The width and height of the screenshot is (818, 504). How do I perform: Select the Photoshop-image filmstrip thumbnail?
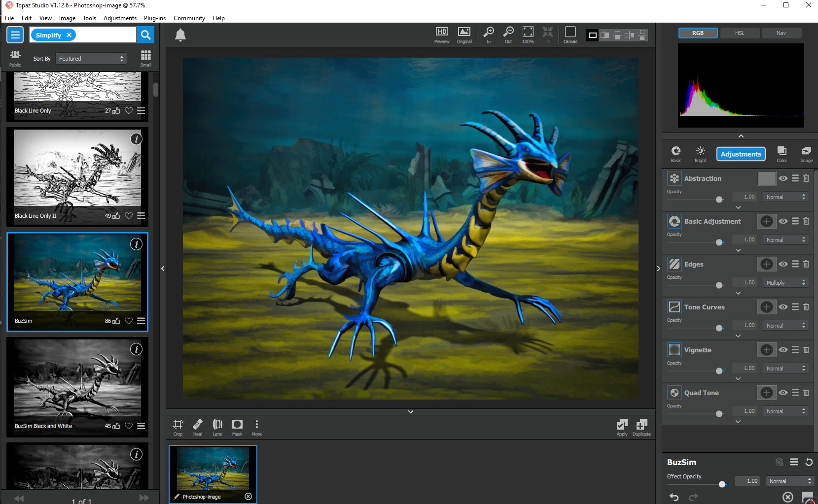(213, 474)
